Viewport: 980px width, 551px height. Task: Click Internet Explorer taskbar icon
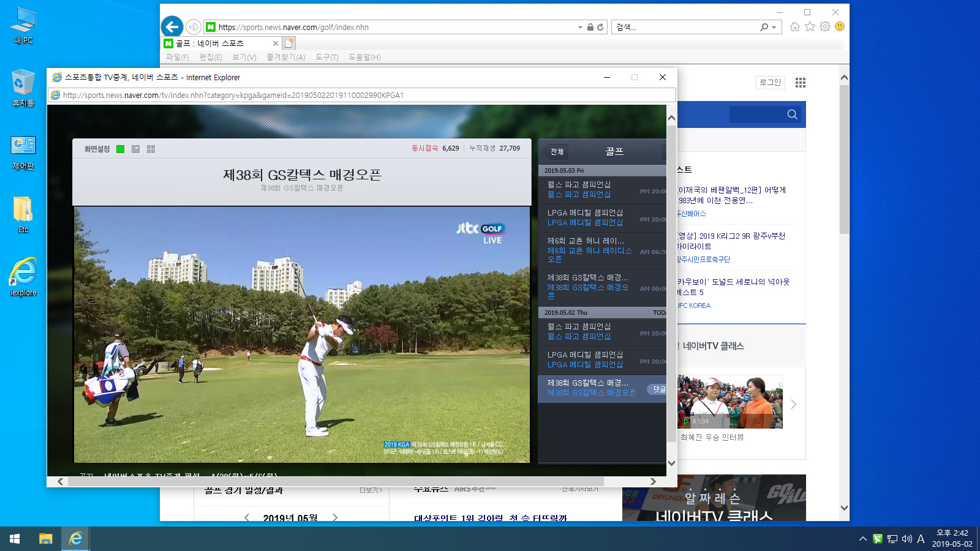coord(76,539)
